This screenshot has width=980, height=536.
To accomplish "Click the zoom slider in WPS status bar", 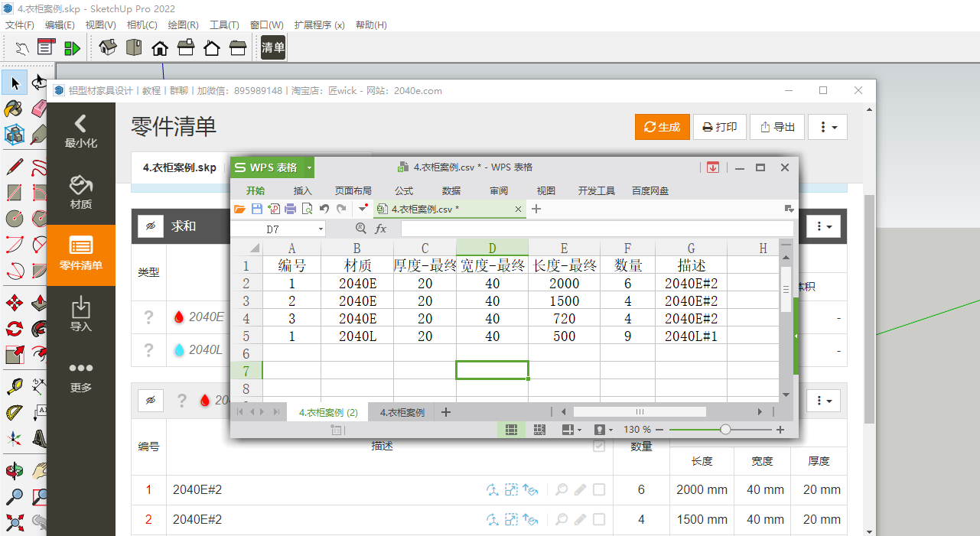I will point(726,429).
